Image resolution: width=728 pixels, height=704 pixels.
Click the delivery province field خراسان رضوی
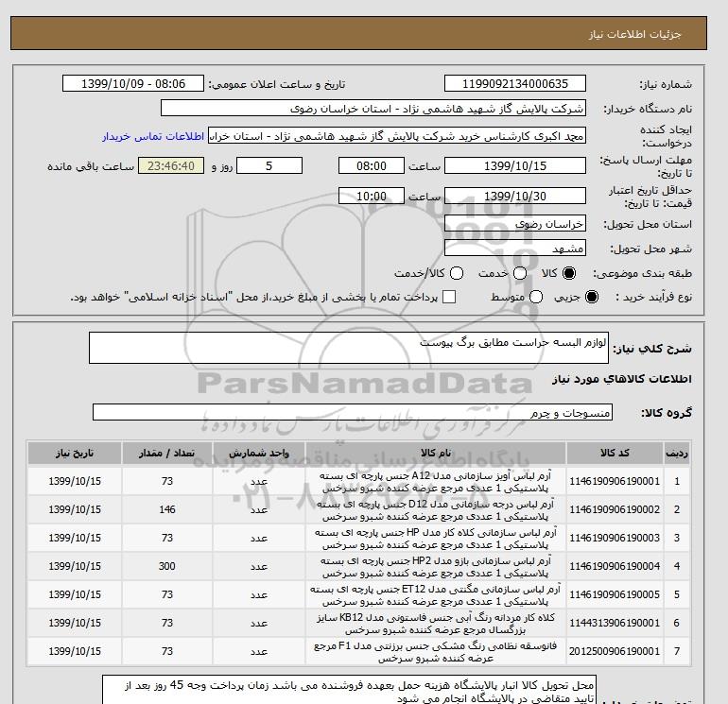[515, 224]
